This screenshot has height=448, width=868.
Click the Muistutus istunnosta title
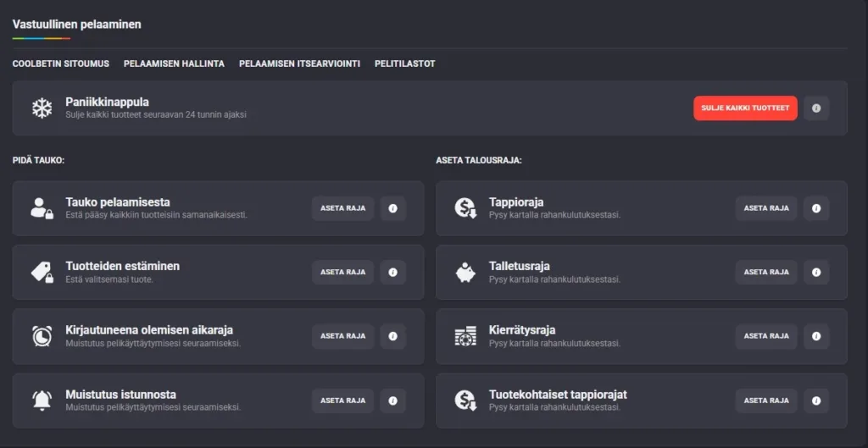(x=120, y=395)
